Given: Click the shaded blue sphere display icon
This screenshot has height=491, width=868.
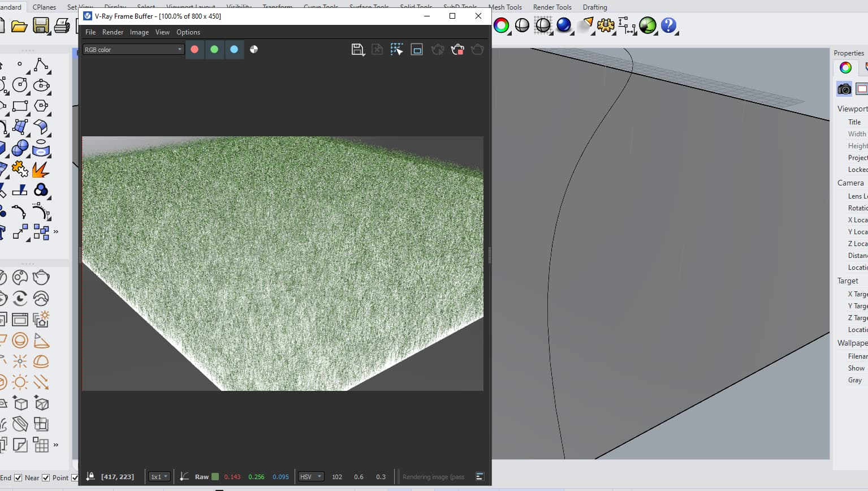Looking at the screenshot, I should coord(563,25).
